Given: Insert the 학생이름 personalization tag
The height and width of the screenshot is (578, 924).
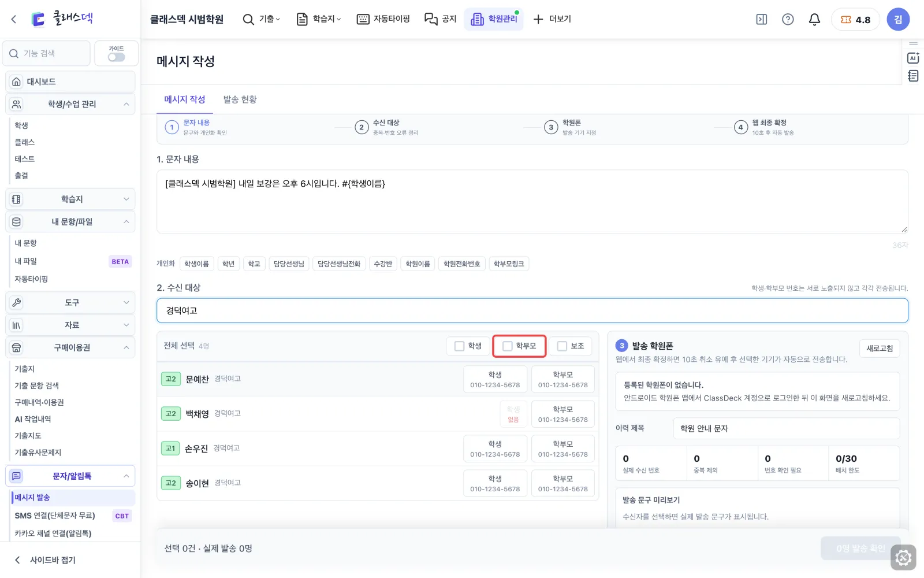Looking at the screenshot, I should 196,264.
